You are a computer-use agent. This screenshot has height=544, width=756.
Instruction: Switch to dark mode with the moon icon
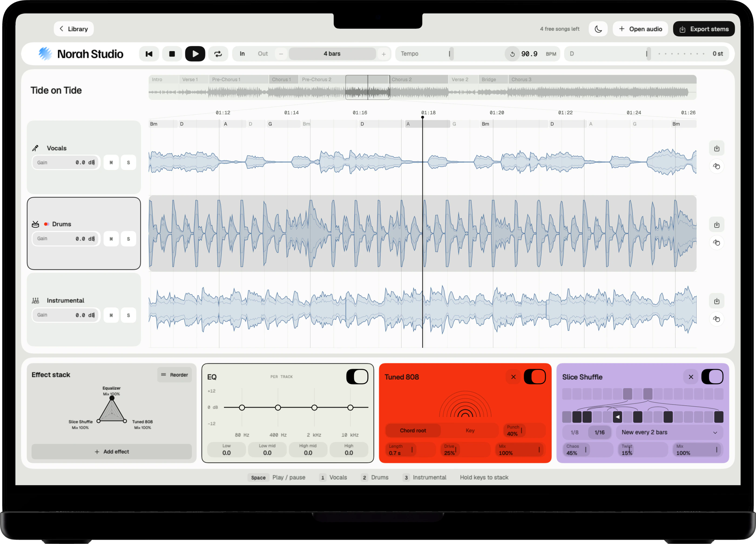(598, 29)
